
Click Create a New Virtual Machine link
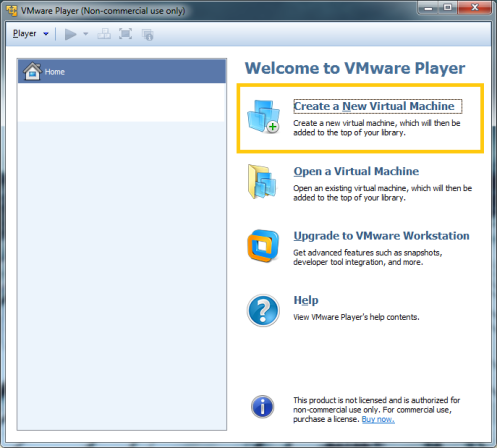[x=374, y=106]
